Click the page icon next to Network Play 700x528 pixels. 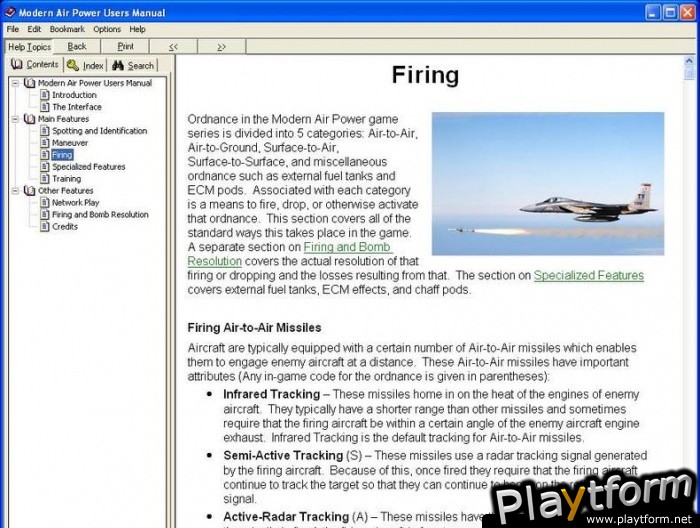tap(45, 203)
